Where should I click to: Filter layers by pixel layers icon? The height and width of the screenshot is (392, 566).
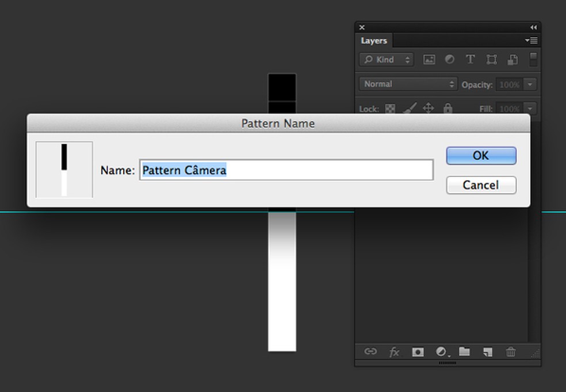429,60
